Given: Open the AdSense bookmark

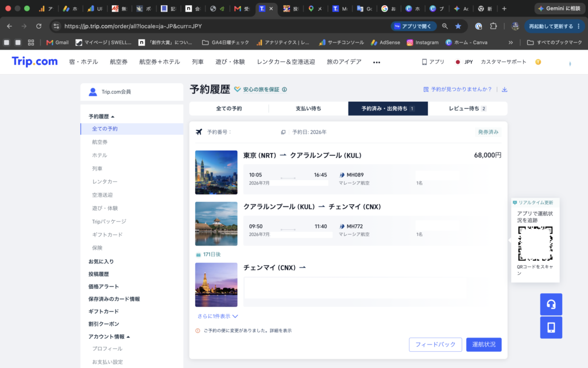Looking at the screenshot, I should tap(385, 43).
